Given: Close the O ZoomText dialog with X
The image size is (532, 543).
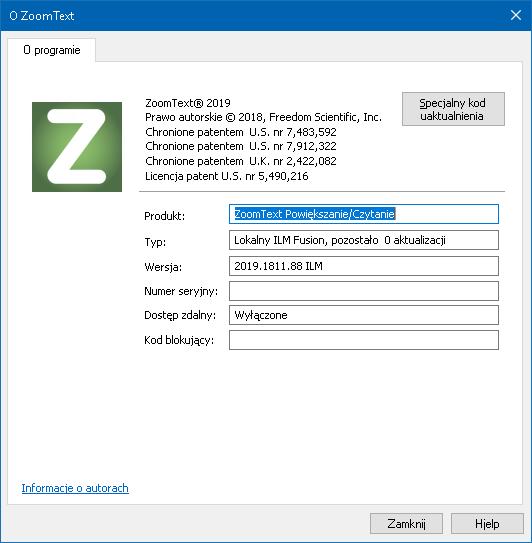Looking at the screenshot, I should [x=516, y=15].
